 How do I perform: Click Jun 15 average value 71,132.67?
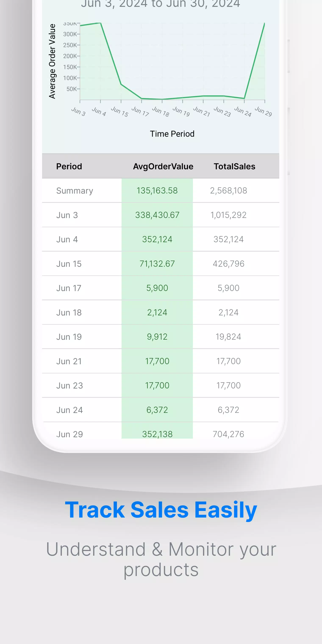(157, 264)
